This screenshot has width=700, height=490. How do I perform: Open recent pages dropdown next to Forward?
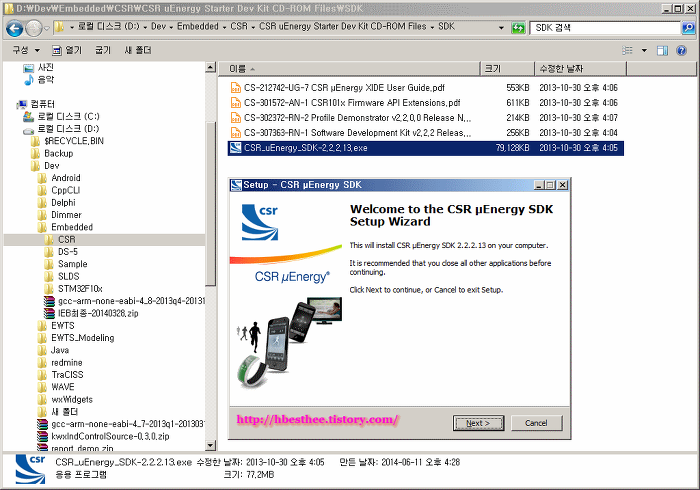pyautogui.click(x=46, y=29)
